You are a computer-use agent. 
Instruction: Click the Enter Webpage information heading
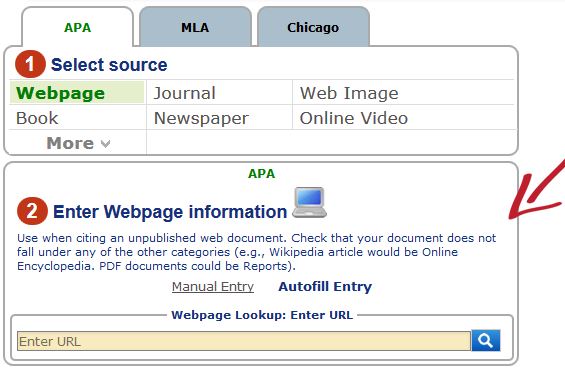tap(170, 212)
